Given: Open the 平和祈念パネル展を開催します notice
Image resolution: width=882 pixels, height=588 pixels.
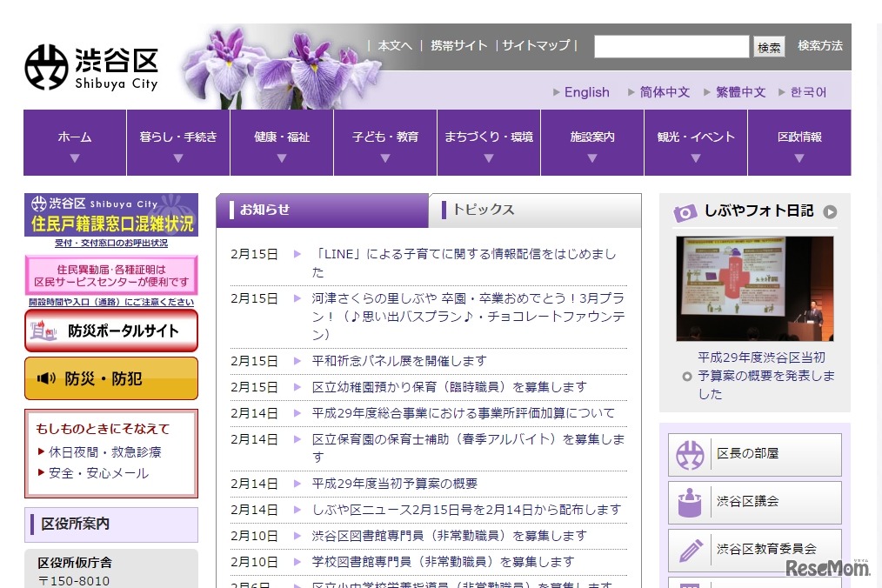Looking at the screenshot, I should (399, 360).
